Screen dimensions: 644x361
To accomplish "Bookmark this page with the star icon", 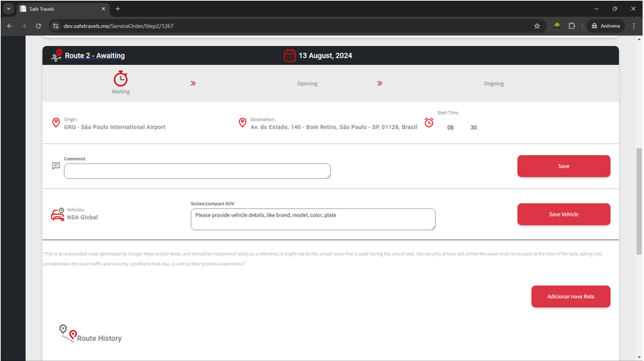I will point(537,26).
